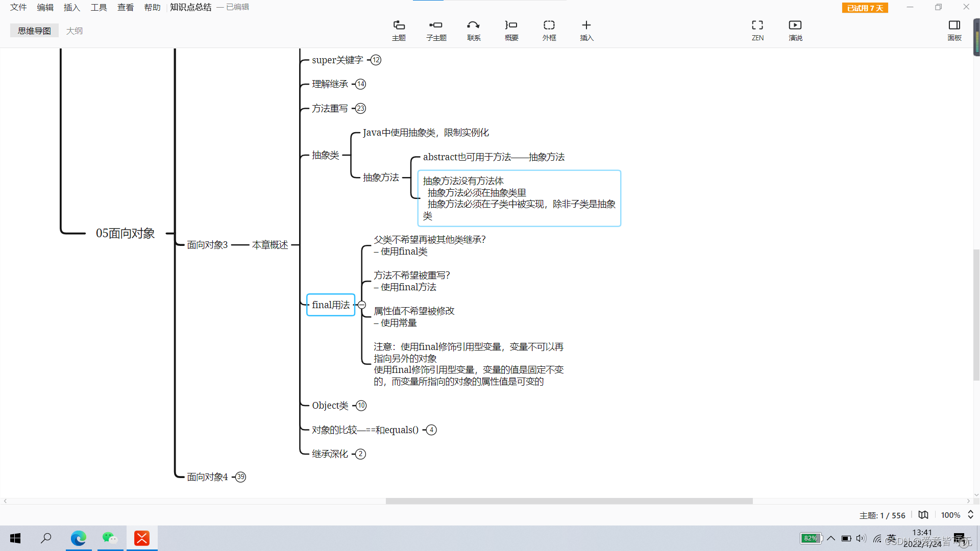This screenshot has width=980, height=551.
Task: Click the 已试用 7 天 trial badge
Action: pos(865,8)
